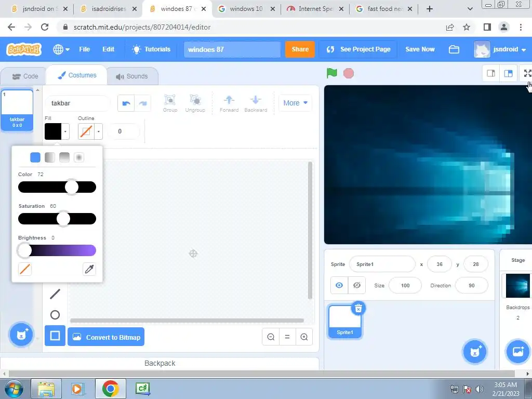532x399 pixels.
Task: Switch to the Sounds tab
Action: [132, 76]
